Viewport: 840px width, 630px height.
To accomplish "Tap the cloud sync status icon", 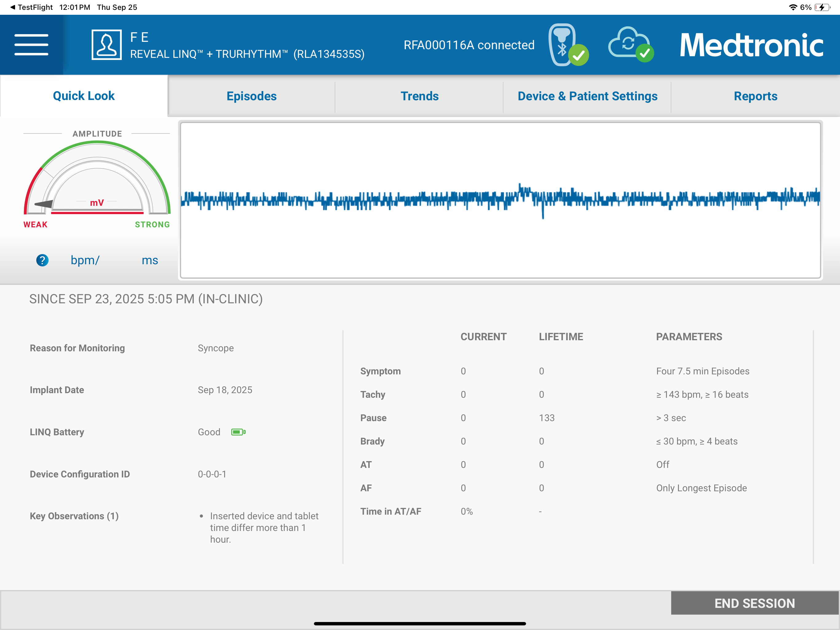I will click(631, 45).
